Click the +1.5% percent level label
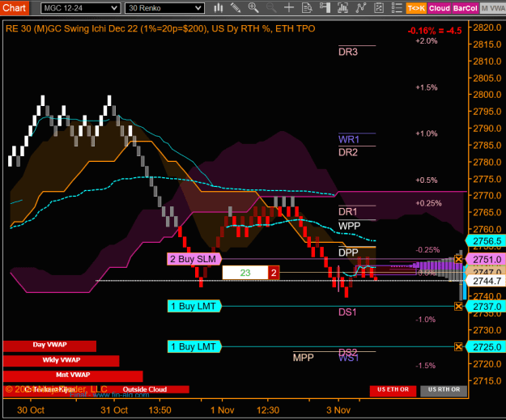The width and height of the screenshot is (506, 420). click(427, 87)
